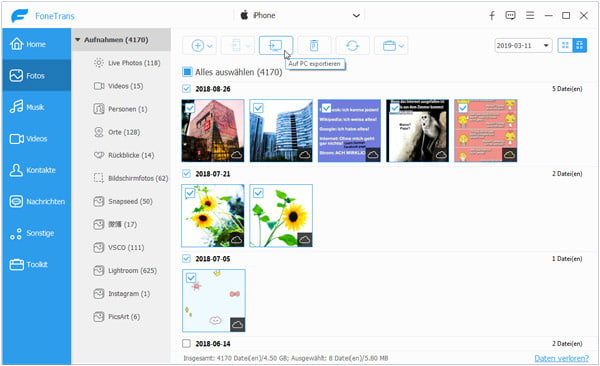This screenshot has height=366, width=600.
Task: Click the Orte location pin icon
Action: (x=99, y=132)
